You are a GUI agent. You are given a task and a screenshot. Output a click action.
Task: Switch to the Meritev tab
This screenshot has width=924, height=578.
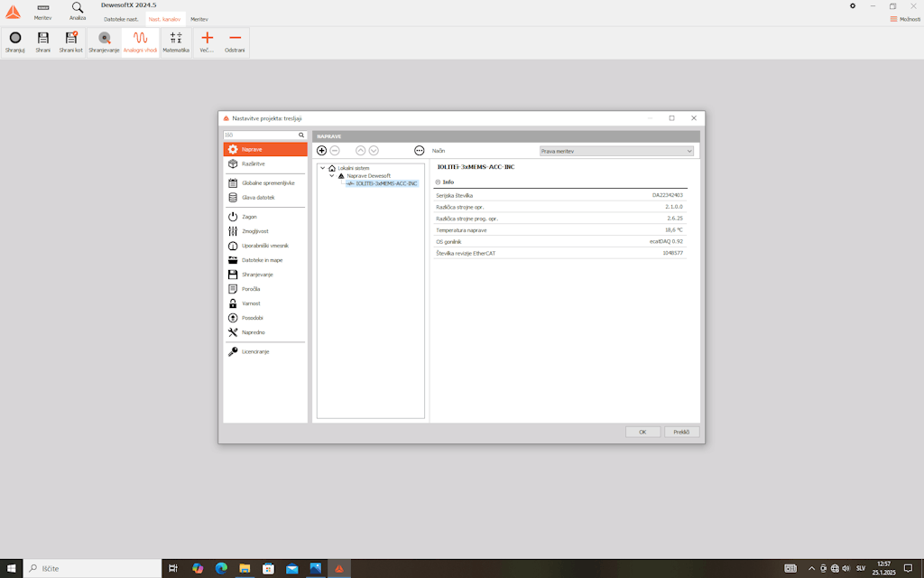click(x=199, y=20)
